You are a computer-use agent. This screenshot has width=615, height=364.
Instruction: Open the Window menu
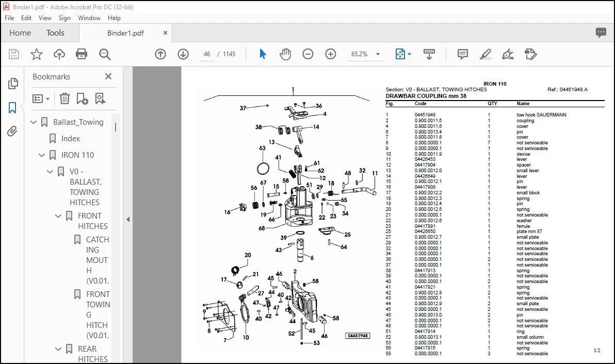point(89,18)
